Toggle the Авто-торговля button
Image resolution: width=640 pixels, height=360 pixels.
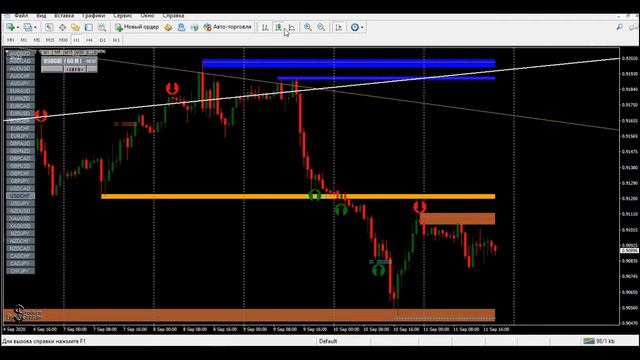coord(228,27)
